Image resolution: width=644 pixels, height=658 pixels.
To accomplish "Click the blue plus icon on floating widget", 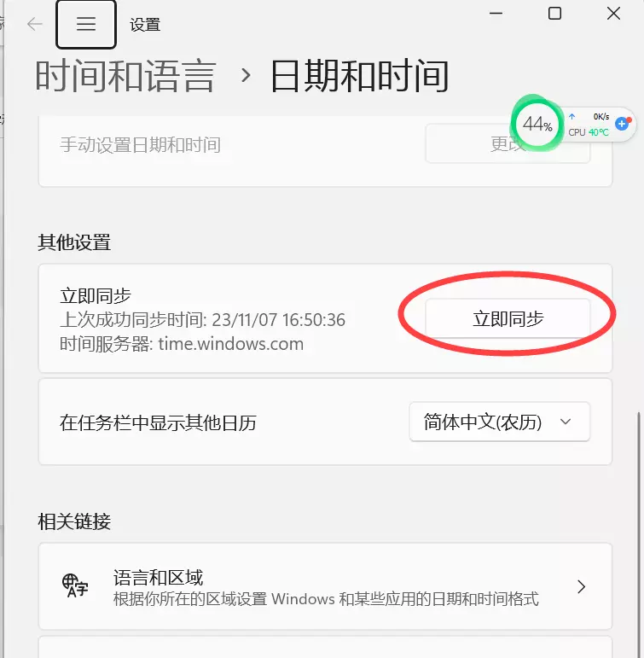I will 622,124.
